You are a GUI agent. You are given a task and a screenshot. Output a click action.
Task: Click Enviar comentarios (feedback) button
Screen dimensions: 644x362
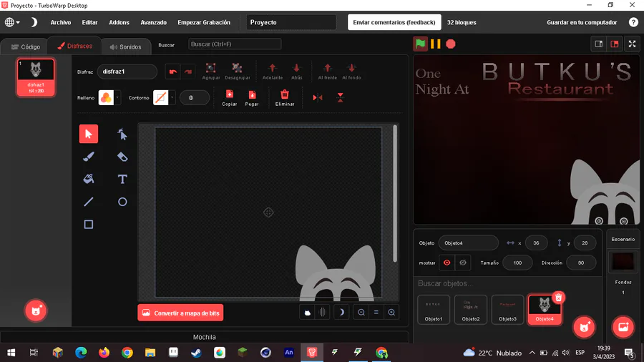394,23
